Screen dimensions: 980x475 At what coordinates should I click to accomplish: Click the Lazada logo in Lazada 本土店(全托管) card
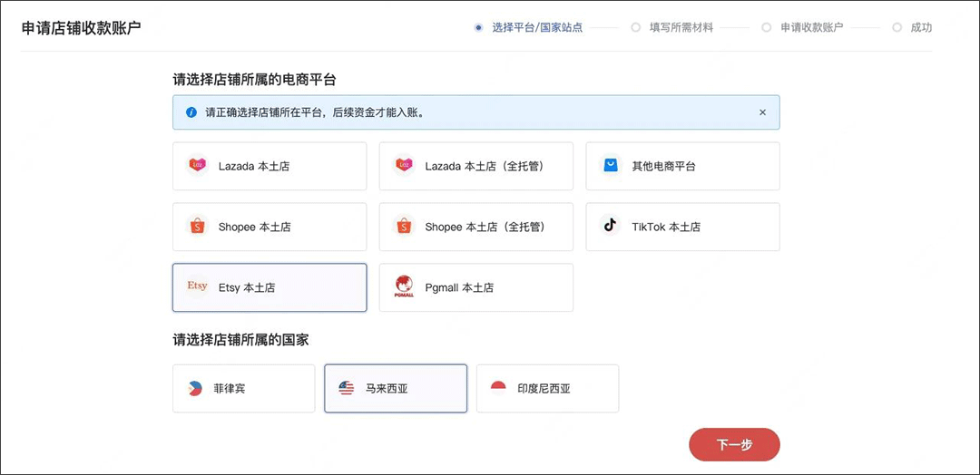click(404, 166)
